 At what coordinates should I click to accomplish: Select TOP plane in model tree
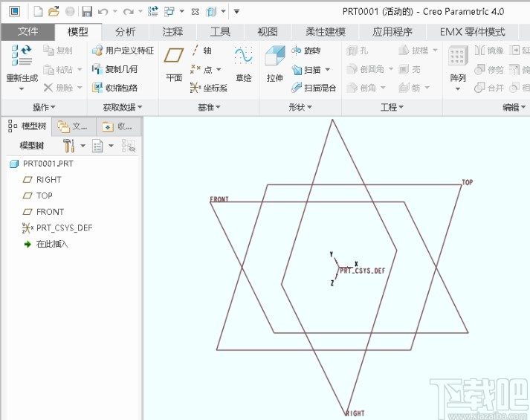(x=45, y=196)
